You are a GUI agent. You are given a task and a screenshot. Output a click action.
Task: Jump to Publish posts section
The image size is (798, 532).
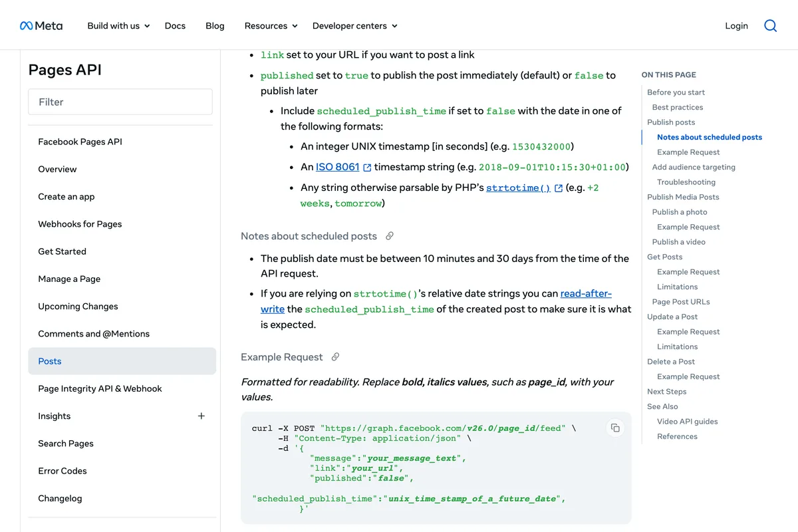pyautogui.click(x=671, y=122)
